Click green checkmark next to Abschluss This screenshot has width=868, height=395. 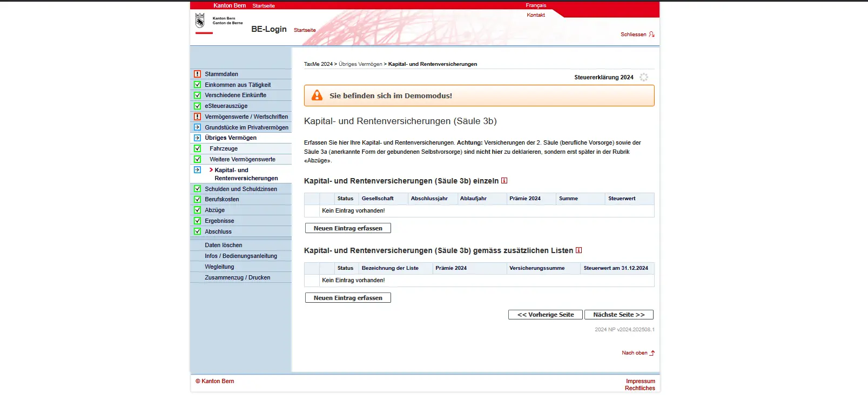click(197, 231)
